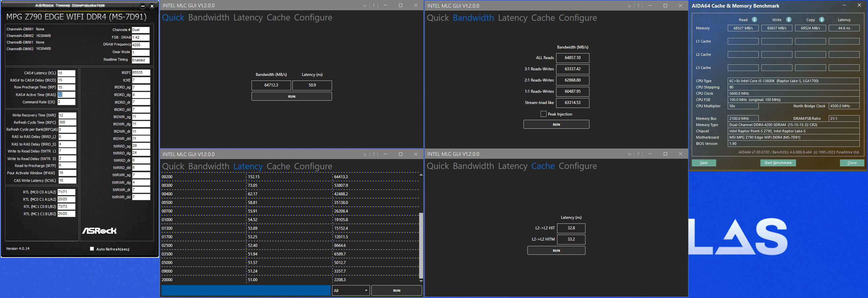Click the Four Activate Window (tFAW) field
868x298 pixels.
tap(67, 173)
